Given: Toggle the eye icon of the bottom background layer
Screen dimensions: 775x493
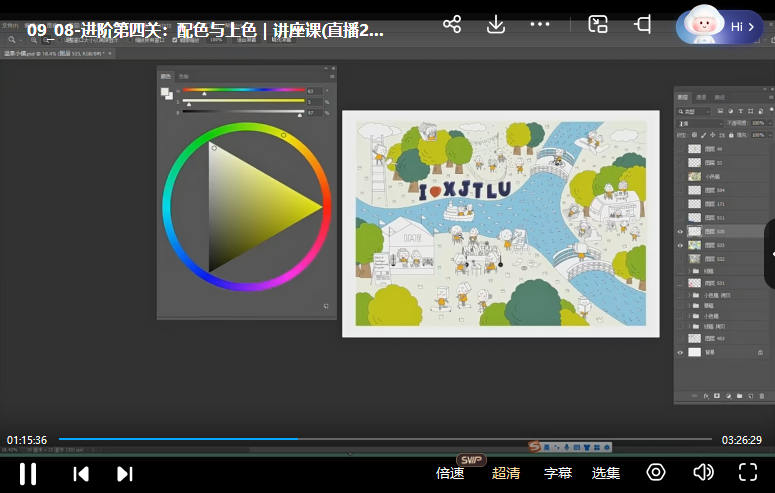Looking at the screenshot, I should tap(681, 352).
